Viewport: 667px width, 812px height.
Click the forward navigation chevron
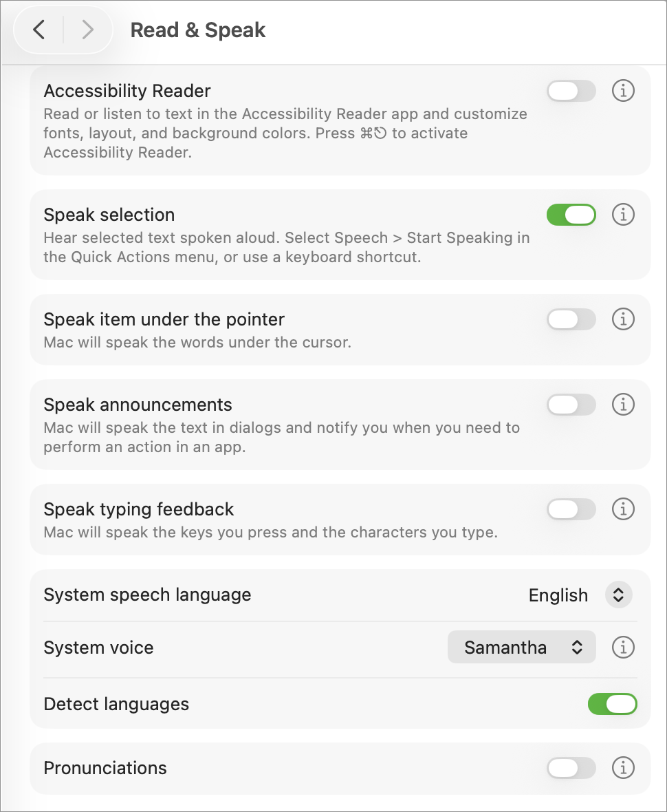[87, 30]
